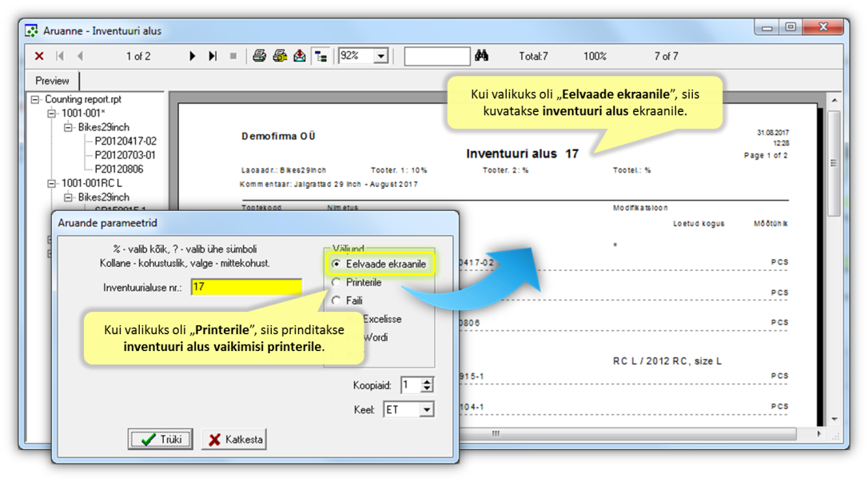Click the "Mõõtühik" column header
This screenshot has height=482, width=868.
(770, 224)
